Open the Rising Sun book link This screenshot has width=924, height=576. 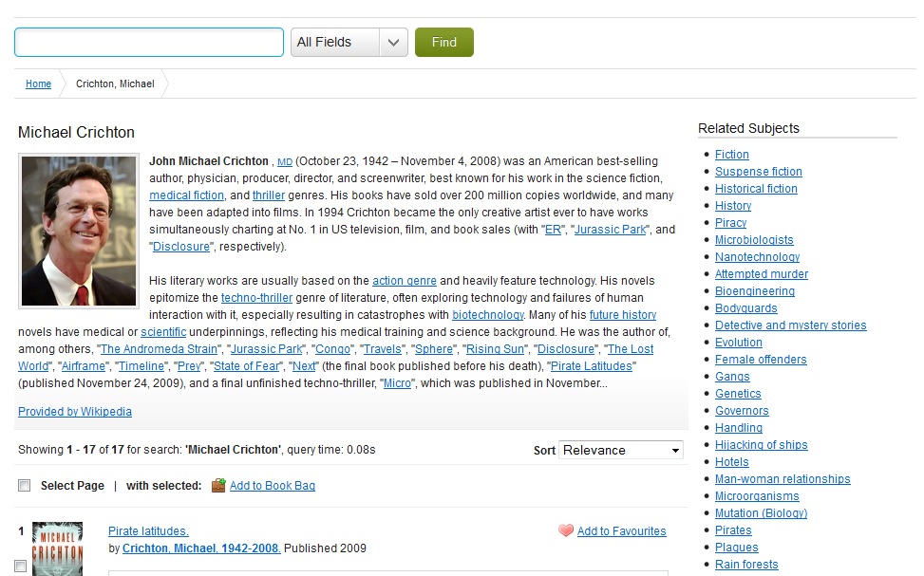click(495, 348)
